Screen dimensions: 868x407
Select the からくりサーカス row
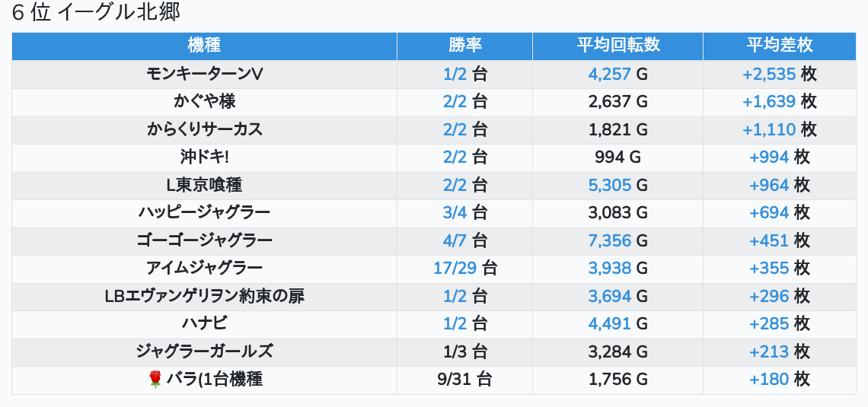pyautogui.click(x=204, y=129)
